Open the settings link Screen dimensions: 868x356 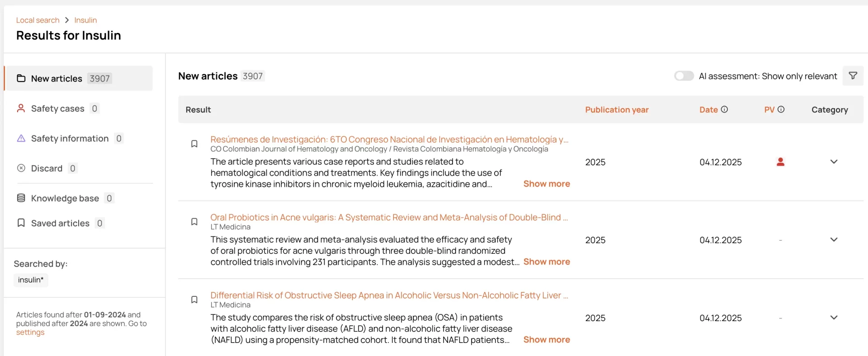pos(30,332)
